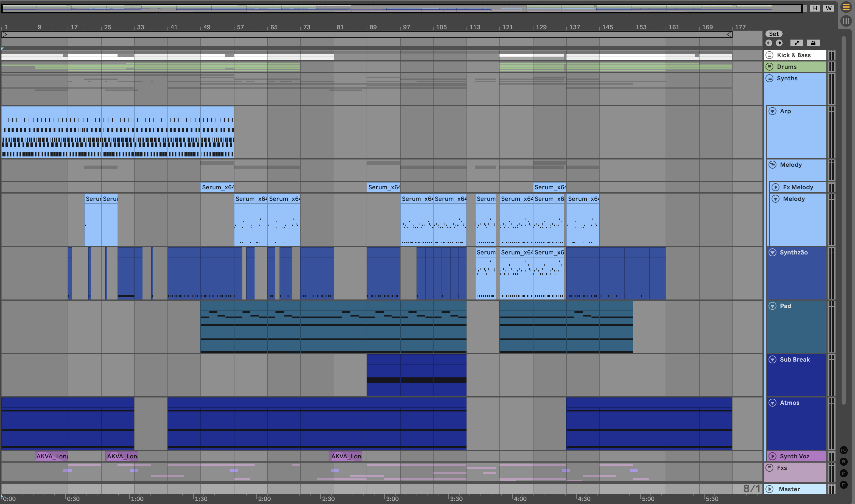
Task: Toggle the Mixer (M) section visibility
Action: click(843, 474)
